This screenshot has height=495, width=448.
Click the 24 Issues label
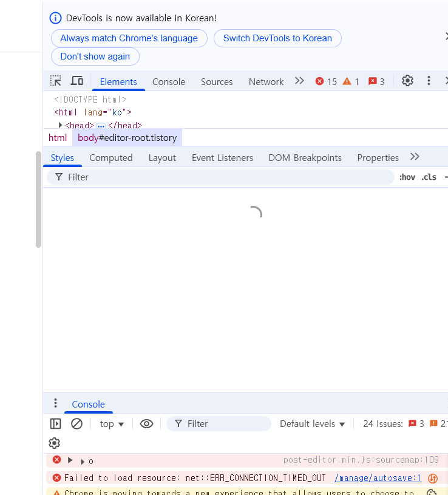[x=383, y=424]
